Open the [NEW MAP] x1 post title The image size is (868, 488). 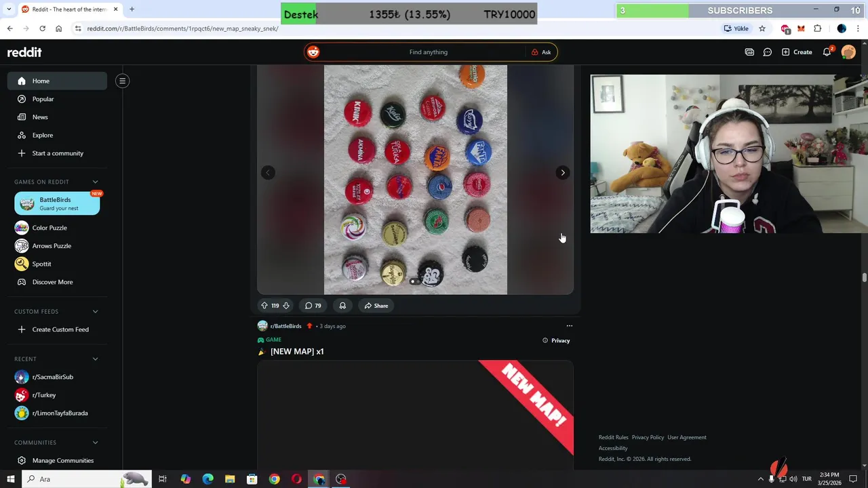click(297, 351)
